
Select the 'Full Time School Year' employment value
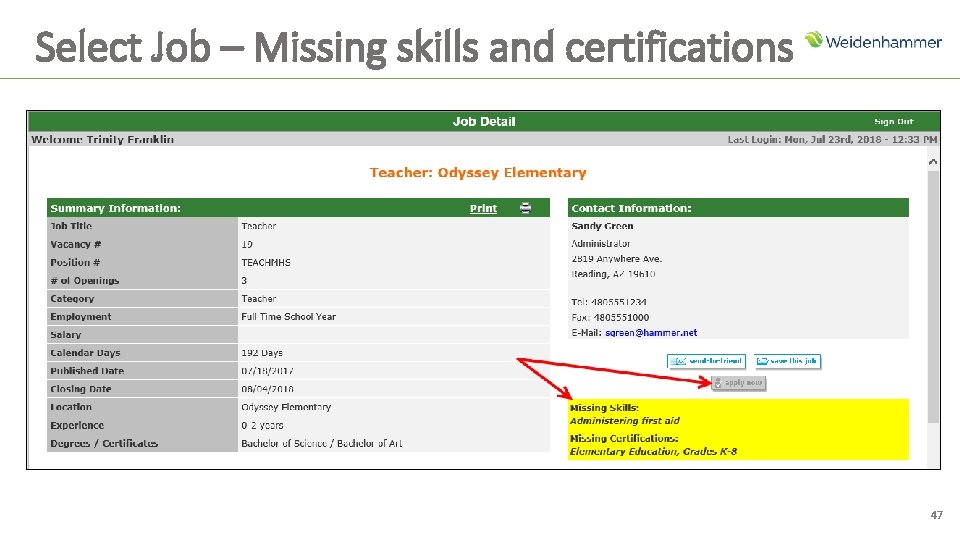coord(288,317)
